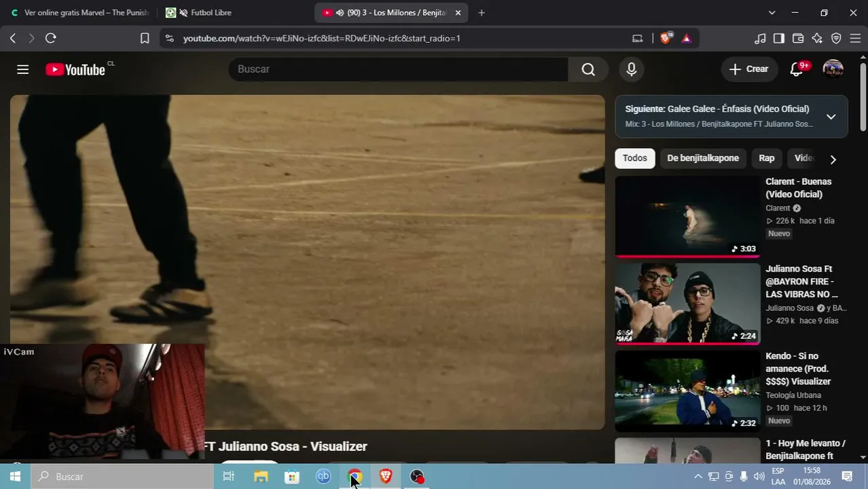
Task: Reload the page
Action: coord(50,38)
